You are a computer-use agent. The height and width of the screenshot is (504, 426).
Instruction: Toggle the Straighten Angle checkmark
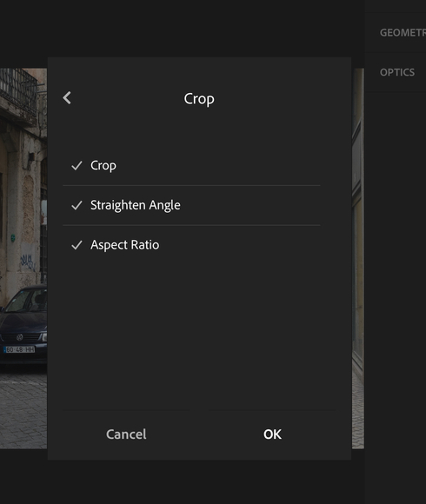pyautogui.click(x=77, y=205)
